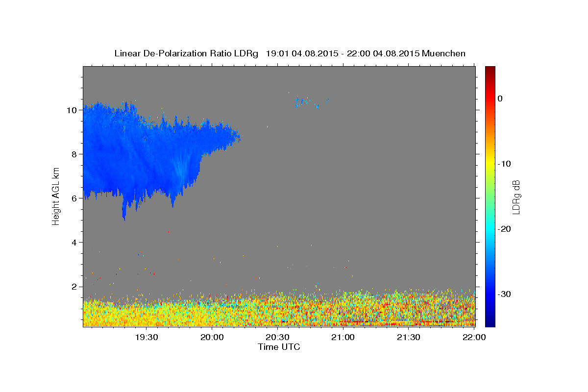Click the 22:00 time tick label
This screenshot has width=588, height=392.
(474, 337)
